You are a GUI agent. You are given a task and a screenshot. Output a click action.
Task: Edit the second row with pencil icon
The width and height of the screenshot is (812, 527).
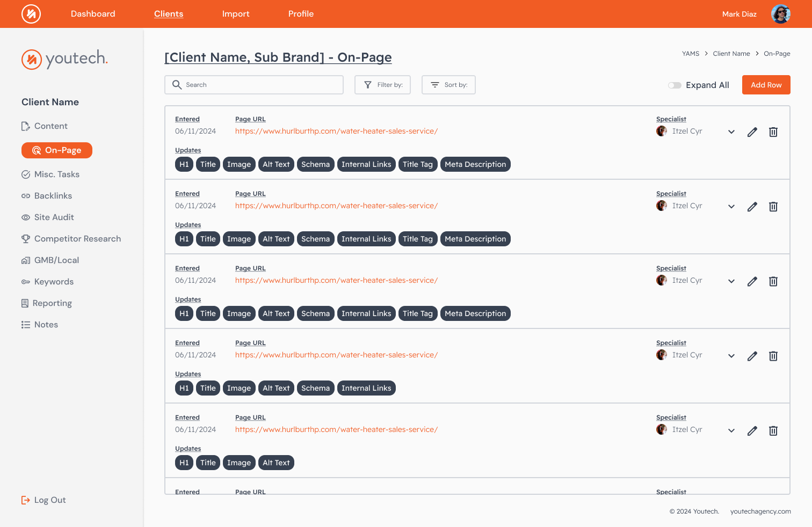(752, 207)
